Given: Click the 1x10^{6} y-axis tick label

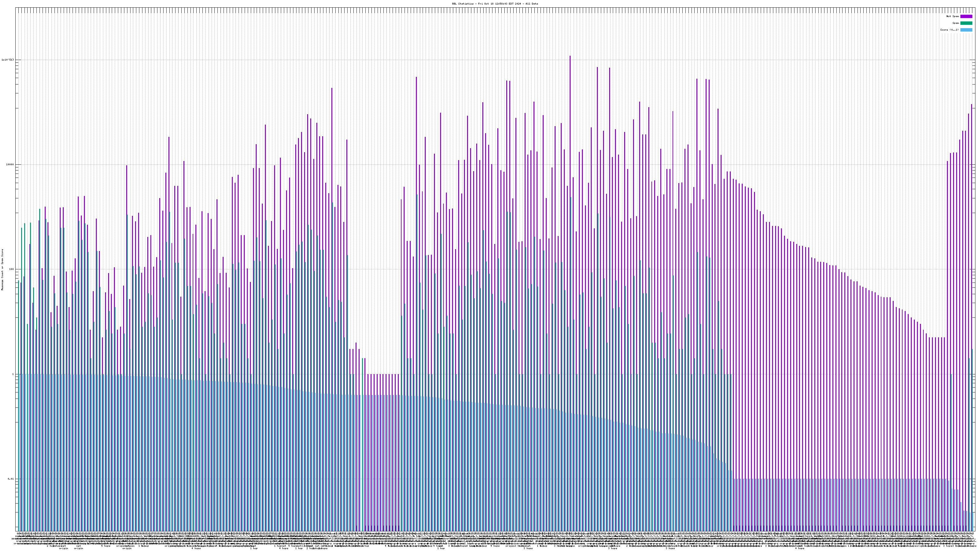Looking at the screenshot, I should [8, 60].
